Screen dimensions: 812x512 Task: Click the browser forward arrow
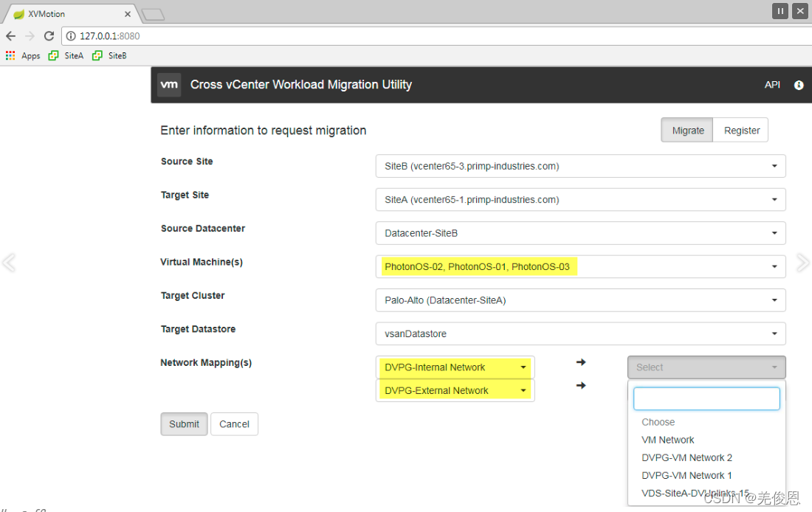[30, 35]
